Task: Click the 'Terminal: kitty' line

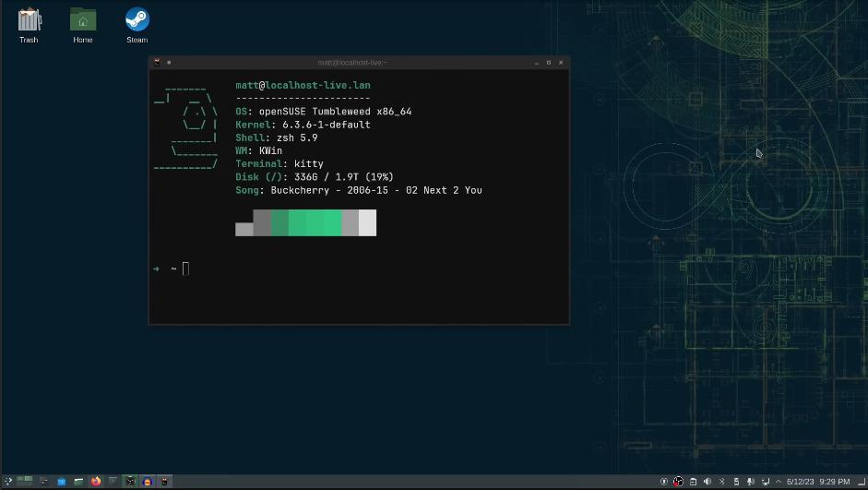Action: pos(279,164)
